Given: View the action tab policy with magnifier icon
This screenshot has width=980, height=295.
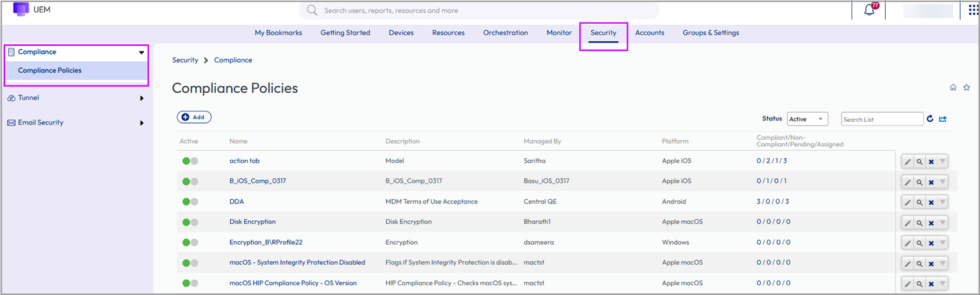Looking at the screenshot, I should (919, 162).
